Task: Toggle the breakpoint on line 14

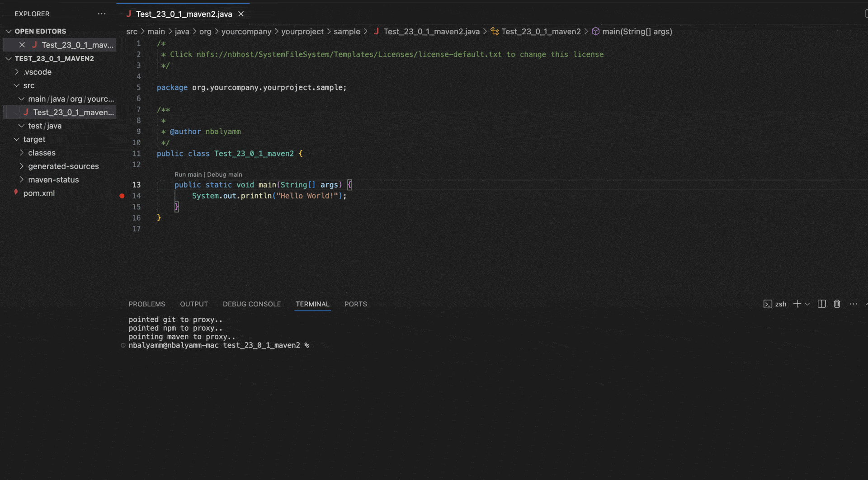Action: tap(122, 196)
